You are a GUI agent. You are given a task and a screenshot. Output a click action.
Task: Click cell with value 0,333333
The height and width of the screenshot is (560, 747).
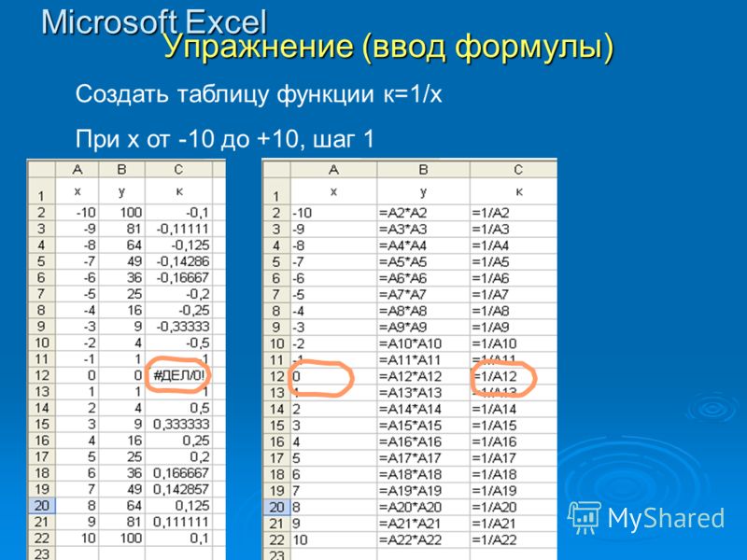tap(178, 425)
